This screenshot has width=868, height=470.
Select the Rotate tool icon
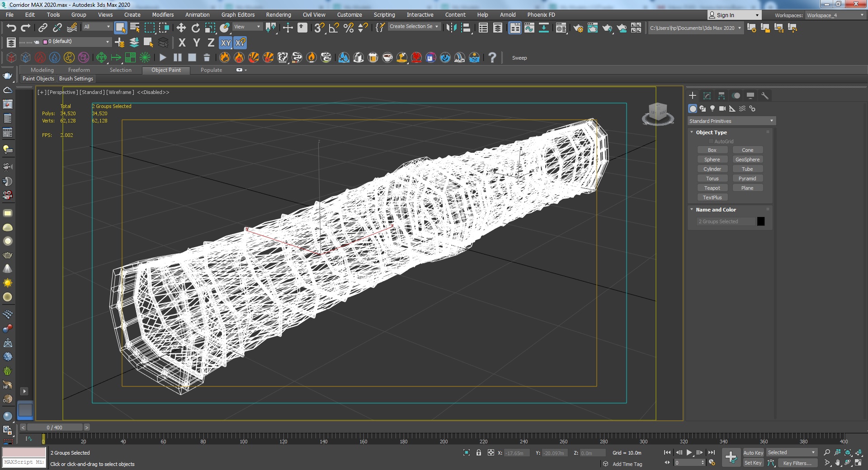tap(196, 28)
